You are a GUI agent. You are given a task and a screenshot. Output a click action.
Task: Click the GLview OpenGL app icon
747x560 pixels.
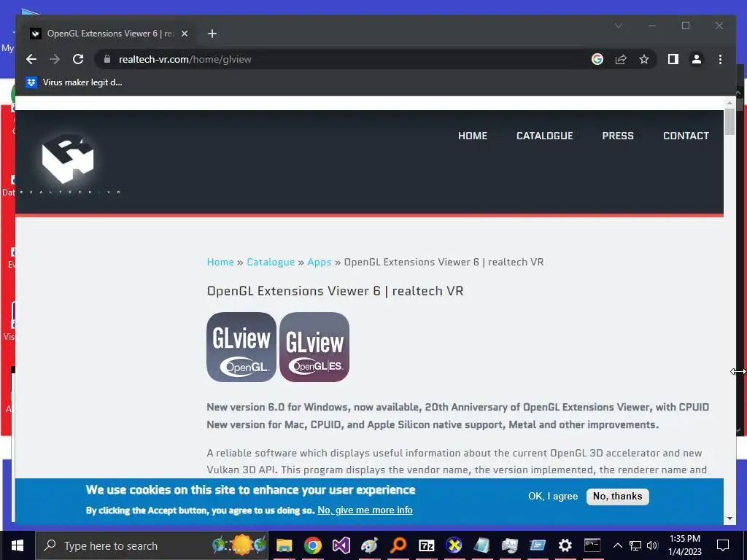241,346
